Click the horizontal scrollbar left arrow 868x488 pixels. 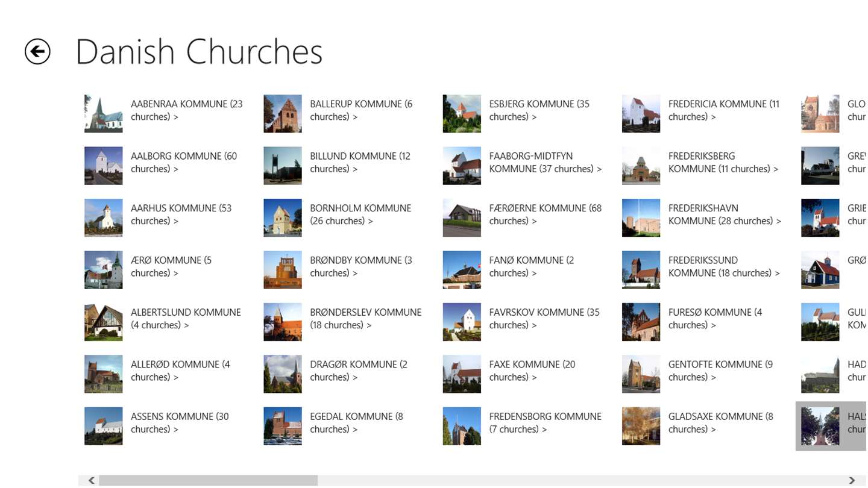pos(92,480)
